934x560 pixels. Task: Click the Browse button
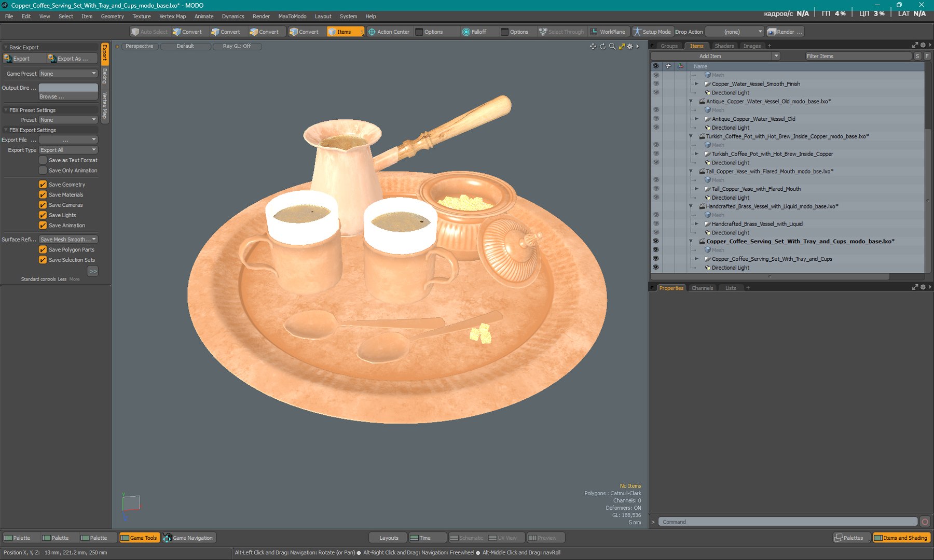tap(68, 96)
